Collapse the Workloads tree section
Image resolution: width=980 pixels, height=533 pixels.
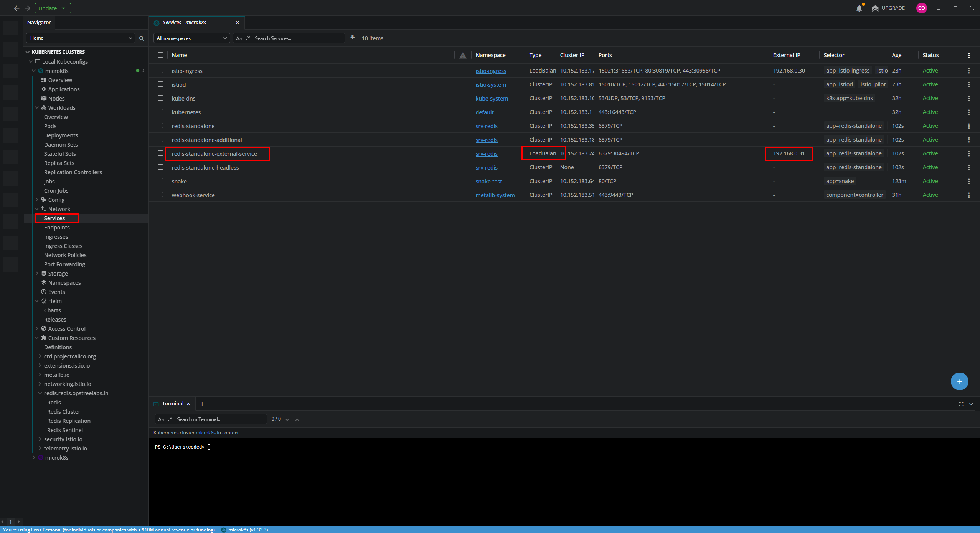pyautogui.click(x=37, y=108)
